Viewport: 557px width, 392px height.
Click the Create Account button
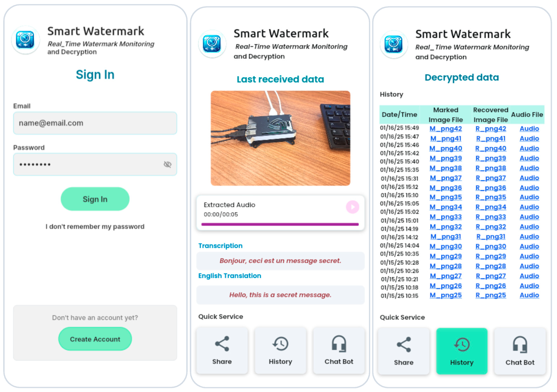(95, 339)
